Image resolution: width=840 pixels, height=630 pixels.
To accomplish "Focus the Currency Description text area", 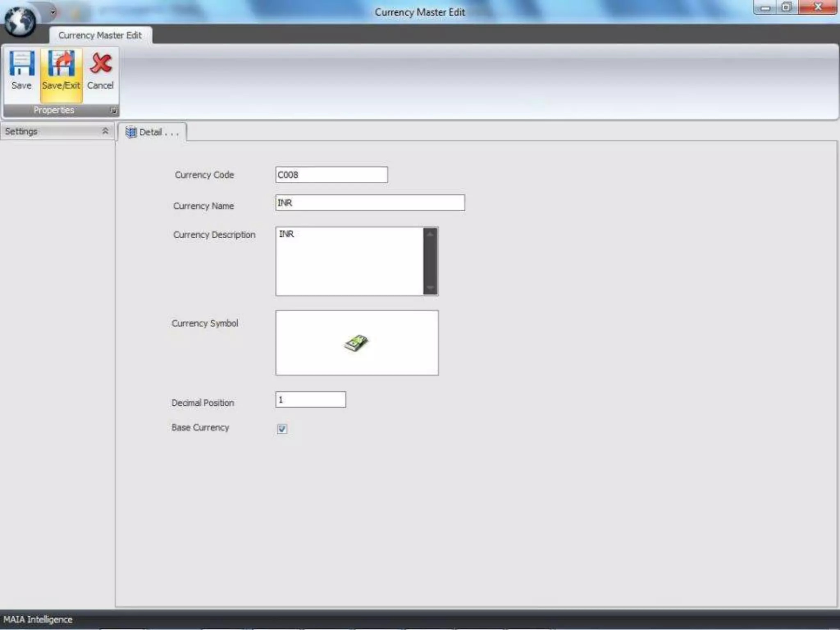I will [x=349, y=261].
